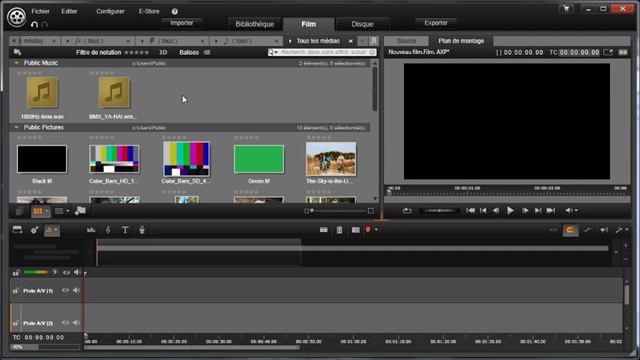The image size is (640, 360).
Task: Open the audio mixer icon
Action: (91, 231)
